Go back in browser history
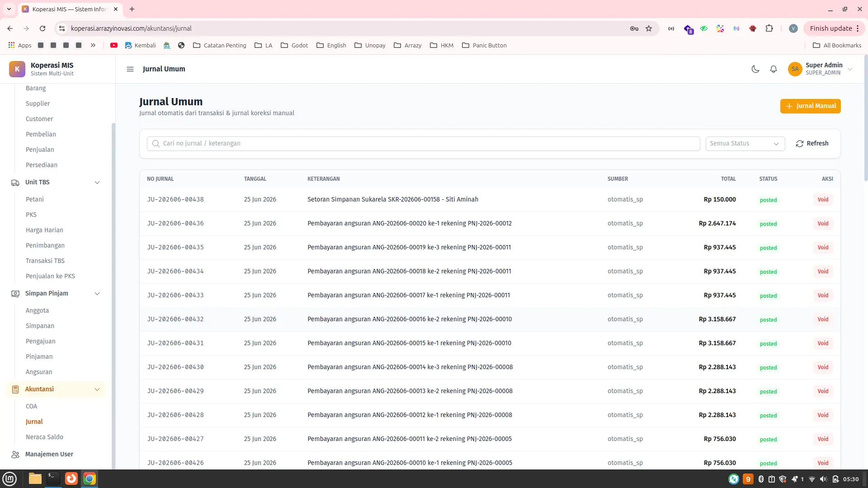The width and height of the screenshot is (868, 488). click(x=10, y=28)
